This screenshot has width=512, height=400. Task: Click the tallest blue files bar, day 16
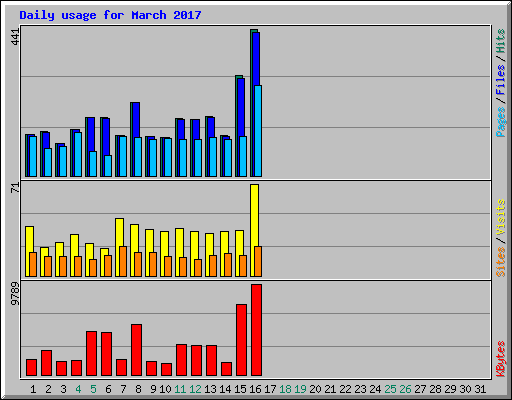point(256,59)
